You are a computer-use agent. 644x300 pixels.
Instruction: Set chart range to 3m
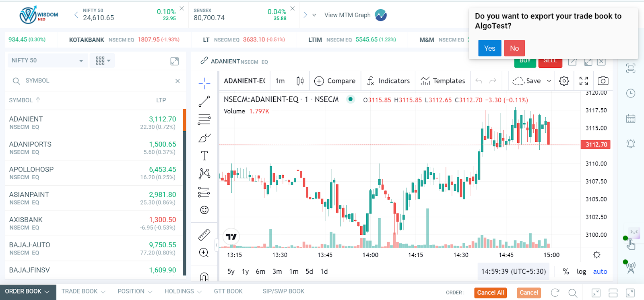[277, 271]
